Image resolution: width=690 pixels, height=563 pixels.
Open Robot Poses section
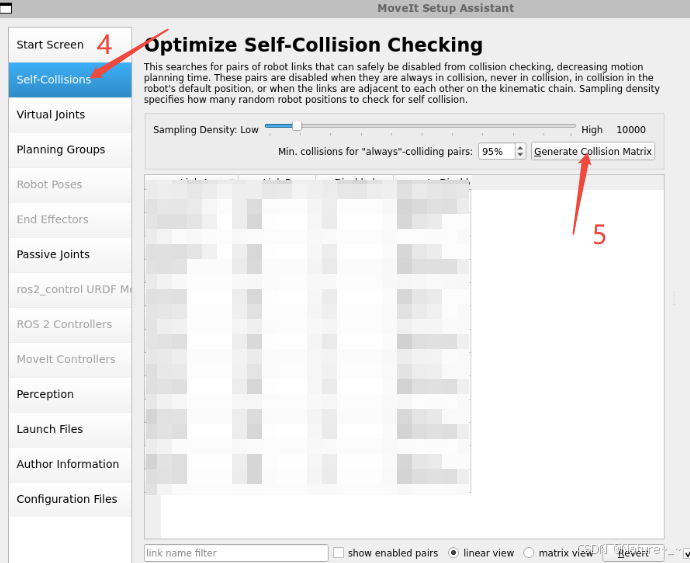click(x=70, y=184)
